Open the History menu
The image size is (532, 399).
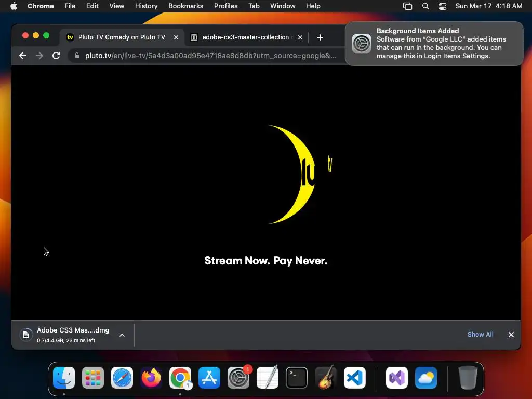[x=146, y=6]
